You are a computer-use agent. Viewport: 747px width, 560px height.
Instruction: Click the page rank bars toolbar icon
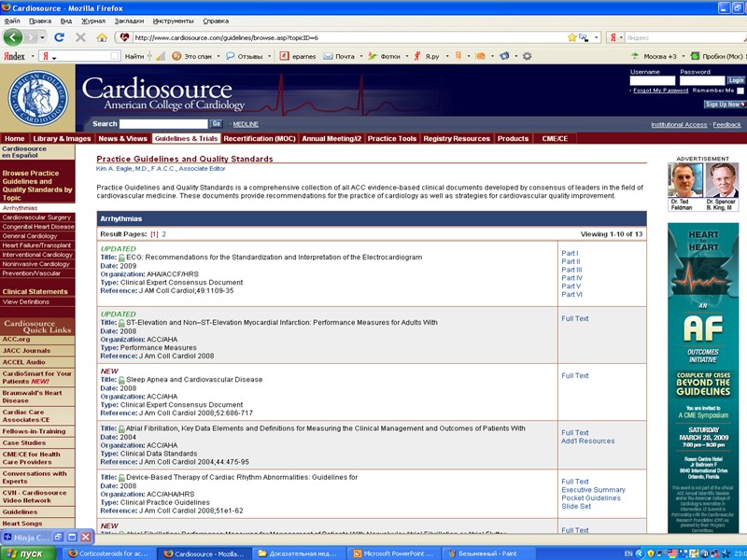(x=161, y=56)
